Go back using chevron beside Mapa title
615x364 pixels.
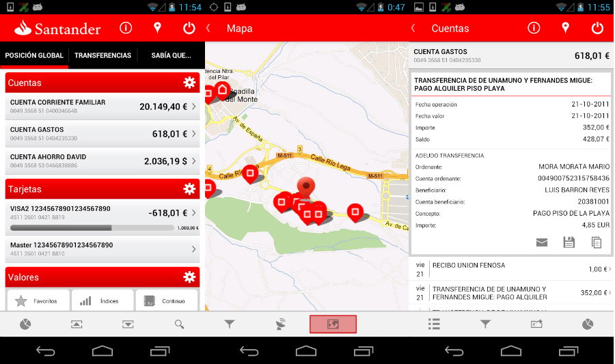pyautogui.click(x=208, y=29)
